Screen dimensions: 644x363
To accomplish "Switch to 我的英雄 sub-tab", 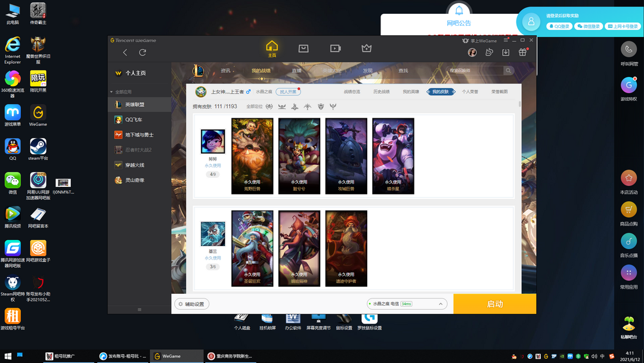I will coord(411,92).
